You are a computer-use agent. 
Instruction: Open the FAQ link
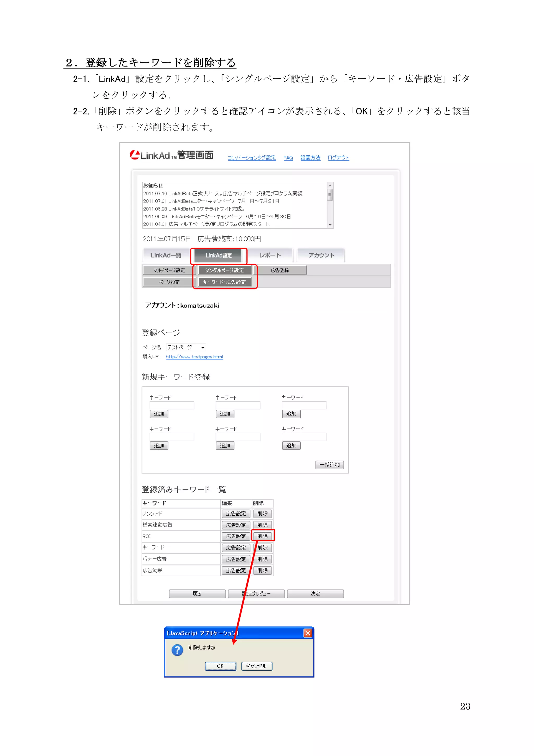(x=288, y=158)
